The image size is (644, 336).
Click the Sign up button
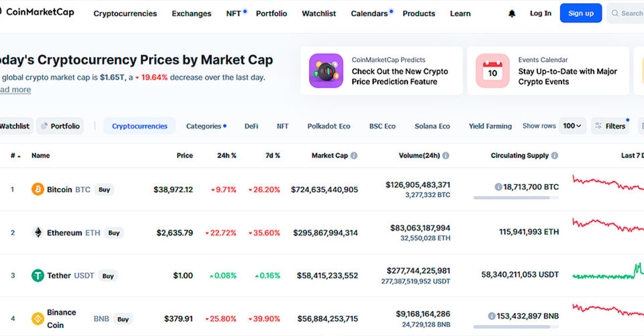click(581, 13)
